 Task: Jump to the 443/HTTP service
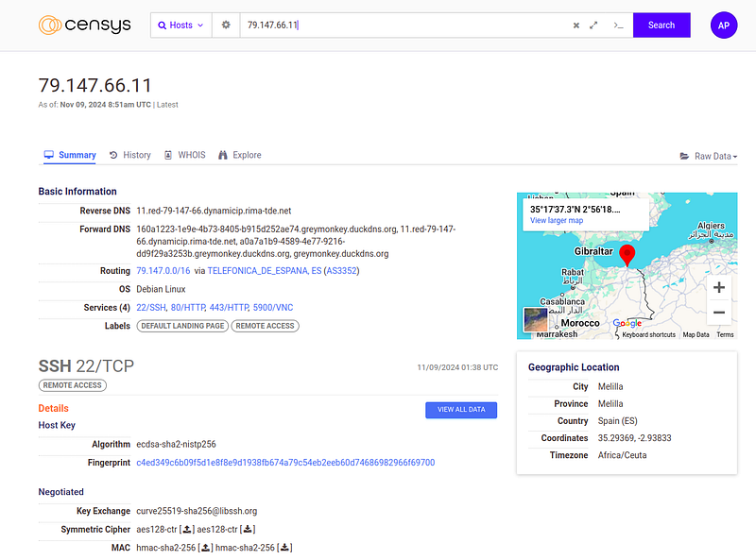(229, 308)
